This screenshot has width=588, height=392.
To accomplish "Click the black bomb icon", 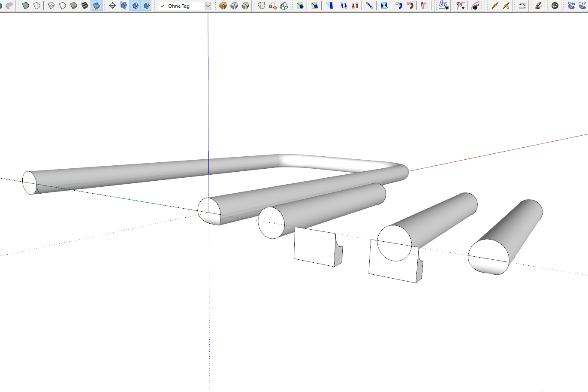I will point(475,6).
